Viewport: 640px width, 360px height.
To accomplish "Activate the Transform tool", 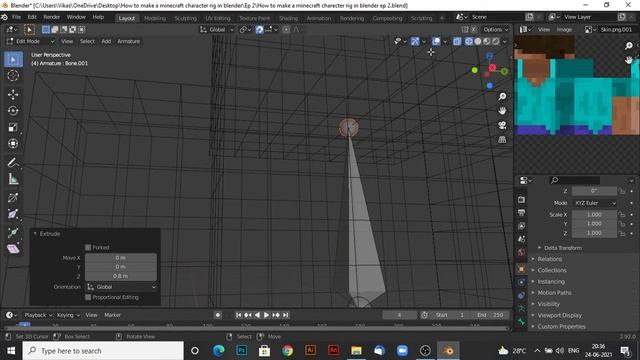I will coord(13,143).
